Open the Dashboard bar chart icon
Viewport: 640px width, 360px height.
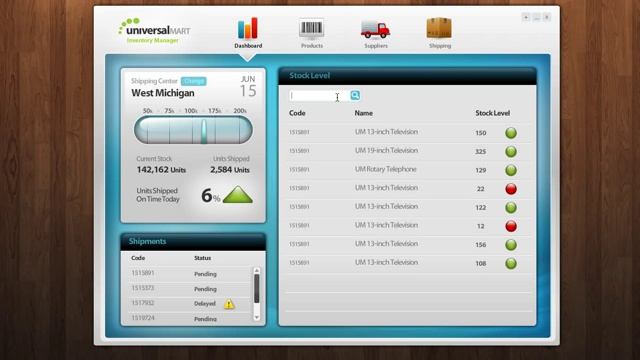click(x=248, y=28)
